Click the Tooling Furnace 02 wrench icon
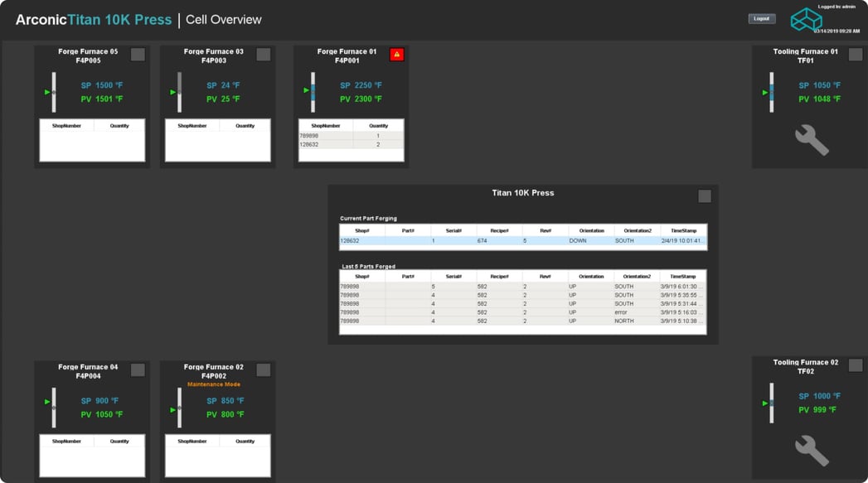 pyautogui.click(x=812, y=451)
